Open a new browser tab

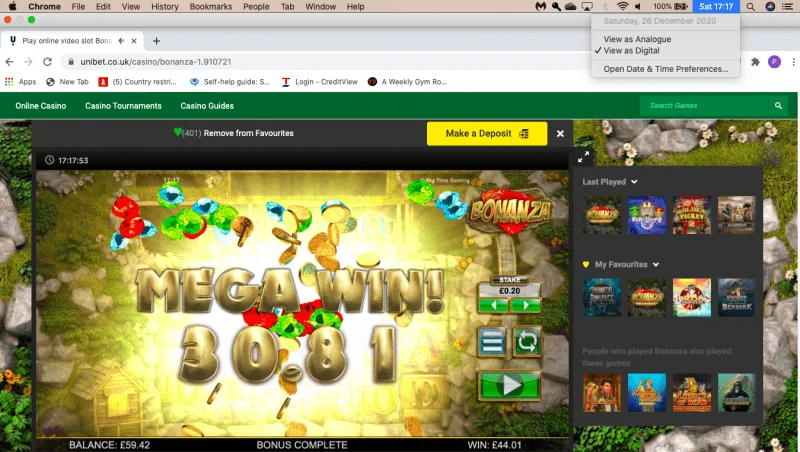click(x=156, y=41)
